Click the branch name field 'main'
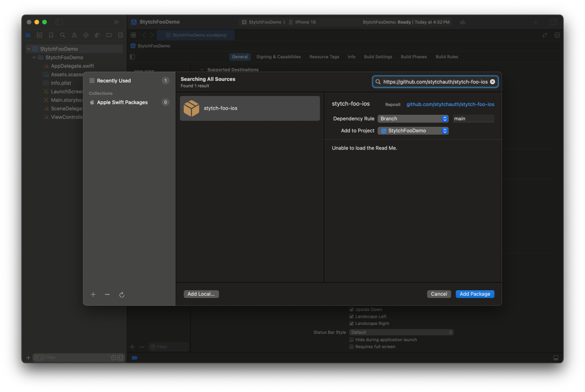The image size is (585, 392). click(473, 119)
